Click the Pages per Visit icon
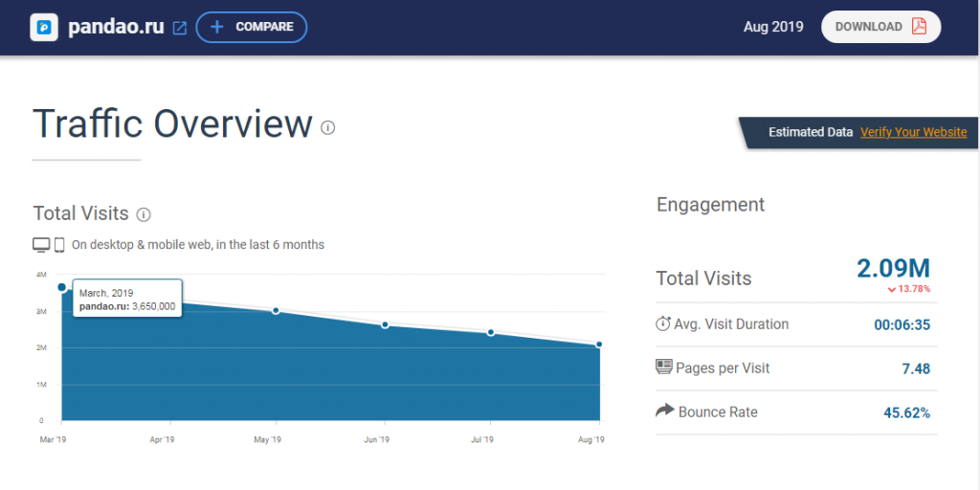This screenshot has height=490, width=980. pos(663,367)
